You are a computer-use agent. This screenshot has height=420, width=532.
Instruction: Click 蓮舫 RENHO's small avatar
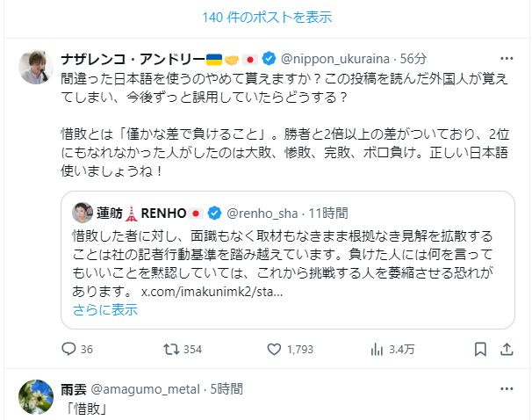[x=83, y=213]
